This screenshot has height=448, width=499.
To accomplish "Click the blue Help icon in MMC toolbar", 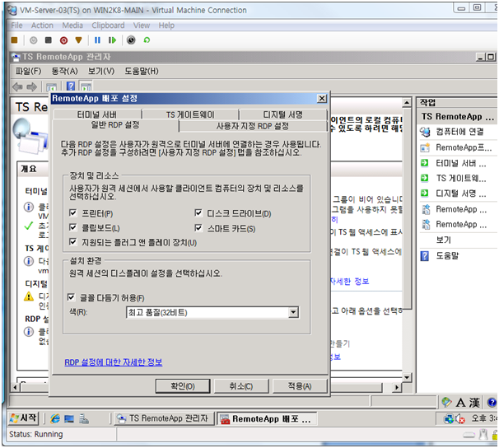I will point(71,86).
